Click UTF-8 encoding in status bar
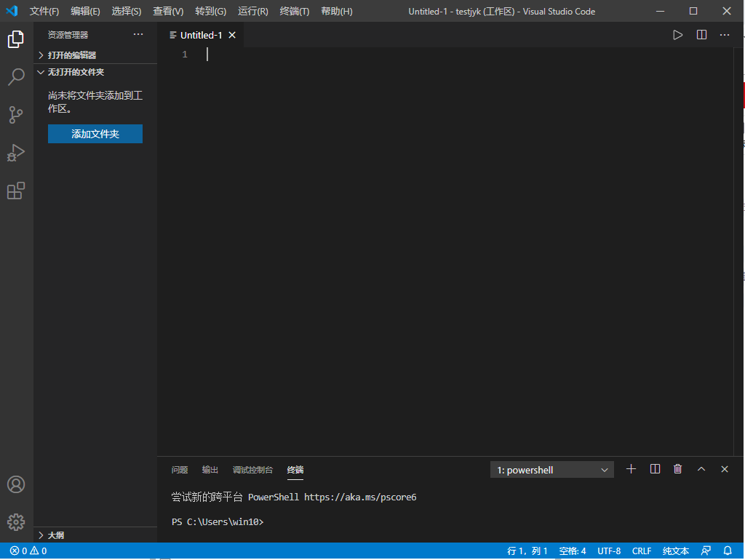 click(609, 551)
